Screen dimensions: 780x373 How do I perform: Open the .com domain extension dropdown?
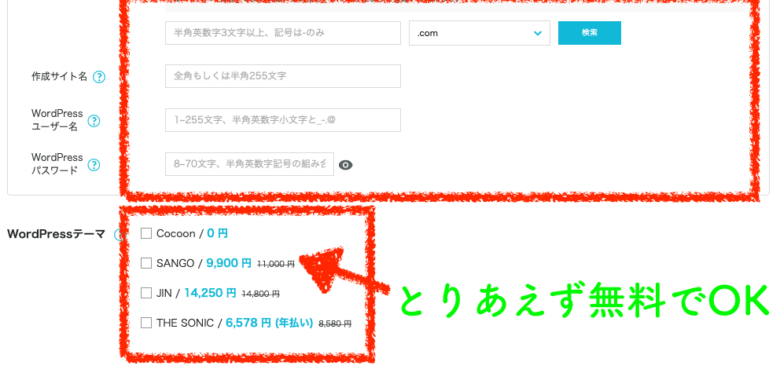click(480, 33)
